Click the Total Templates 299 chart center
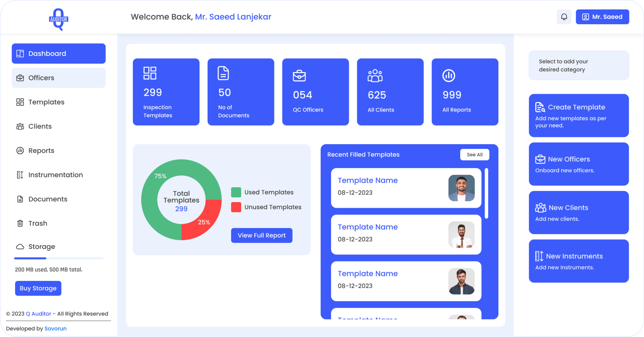Viewport: 644px width, 337px height. coord(181,201)
